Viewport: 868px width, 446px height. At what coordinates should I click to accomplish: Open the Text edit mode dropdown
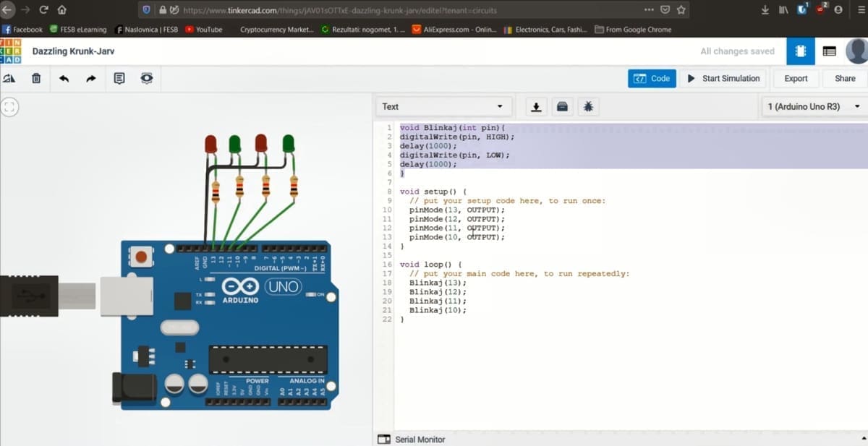tap(443, 106)
